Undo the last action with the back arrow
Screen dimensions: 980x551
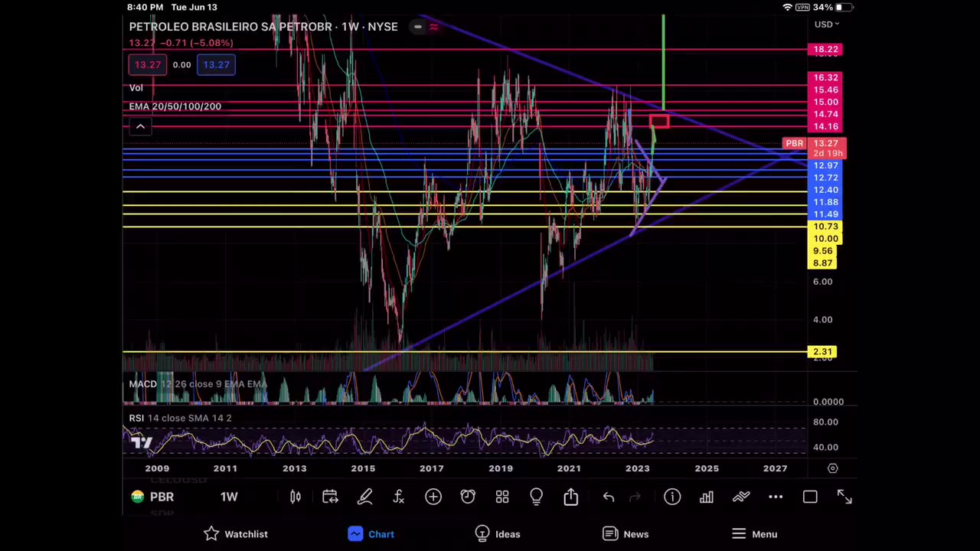point(609,497)
